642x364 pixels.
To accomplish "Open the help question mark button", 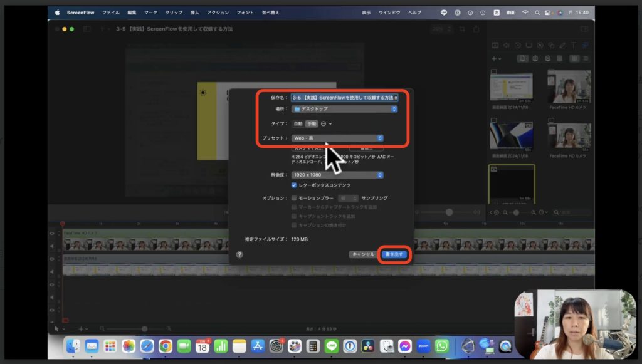I will coord(239,254).
